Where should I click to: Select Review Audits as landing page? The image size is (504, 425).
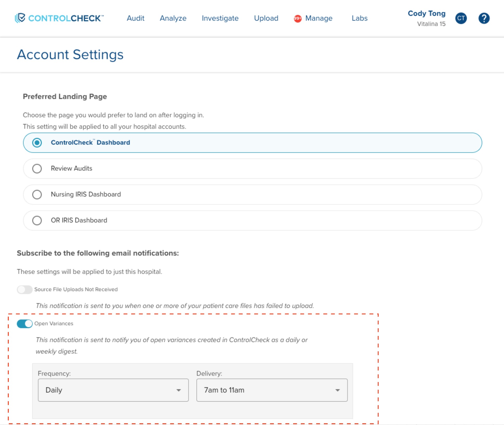click(37, 168)
